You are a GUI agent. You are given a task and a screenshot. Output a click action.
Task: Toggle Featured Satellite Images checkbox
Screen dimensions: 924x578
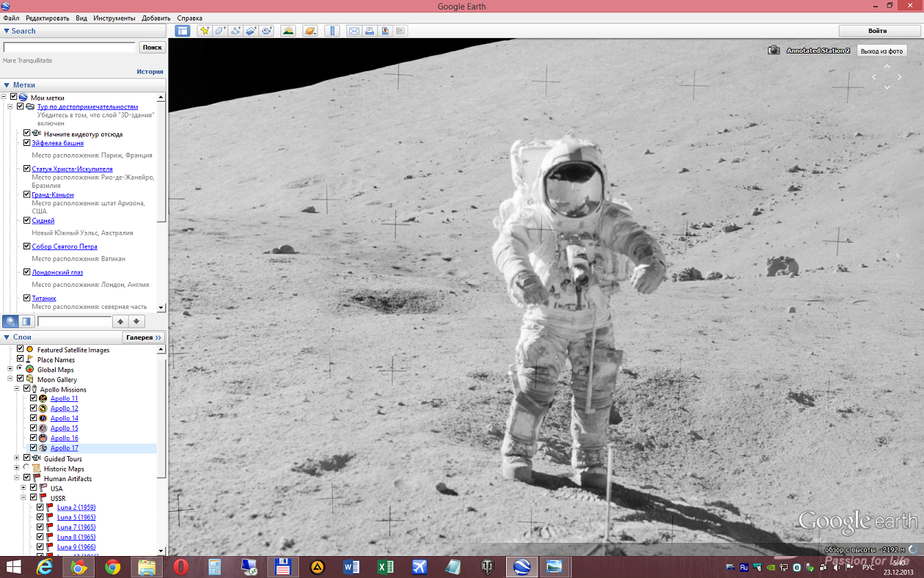click(21, 349)
